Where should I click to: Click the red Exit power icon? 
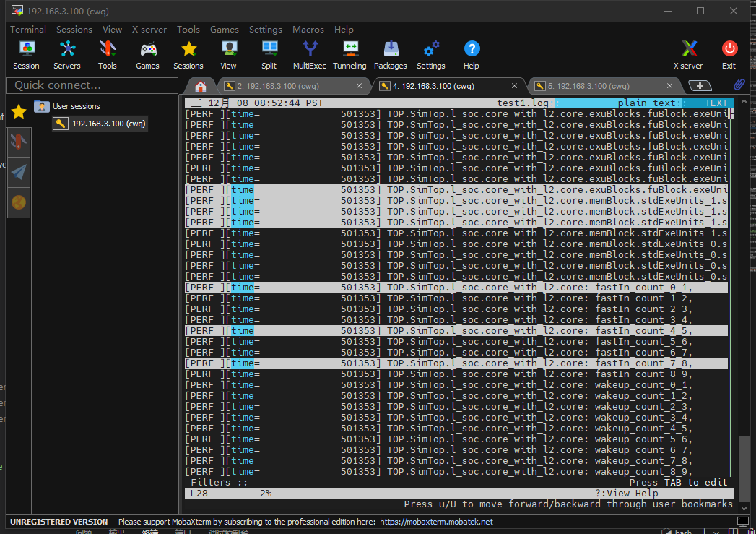[729, 56]
